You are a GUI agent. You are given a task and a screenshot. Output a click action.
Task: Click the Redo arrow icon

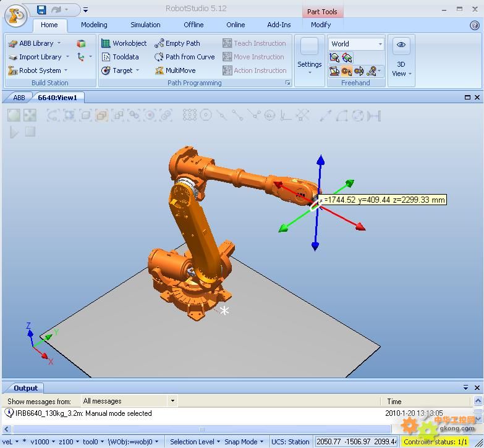coord(56,10)
